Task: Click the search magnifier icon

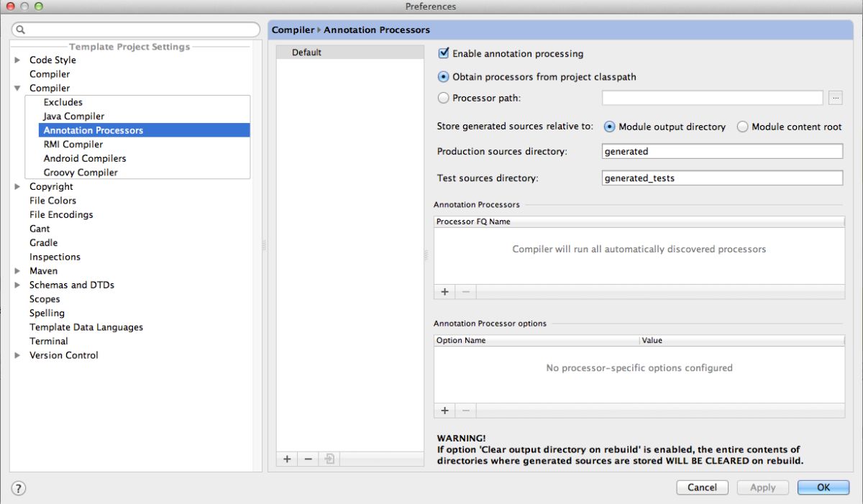Action: [21, 30]
